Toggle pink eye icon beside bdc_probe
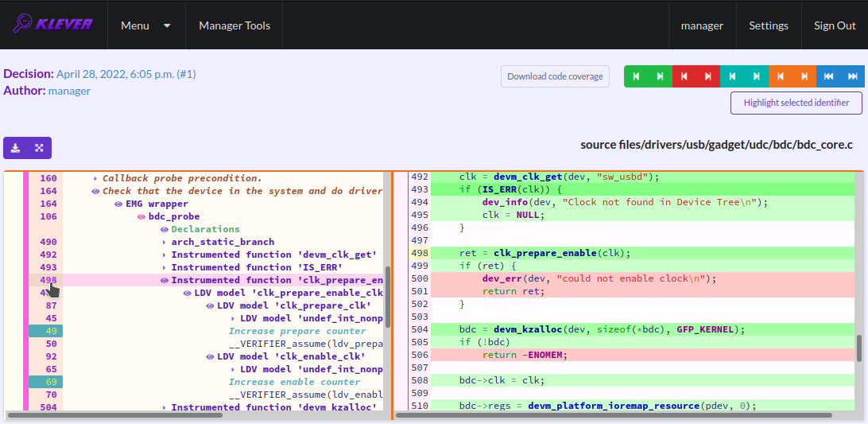868x424 pixels. point(141,216)
